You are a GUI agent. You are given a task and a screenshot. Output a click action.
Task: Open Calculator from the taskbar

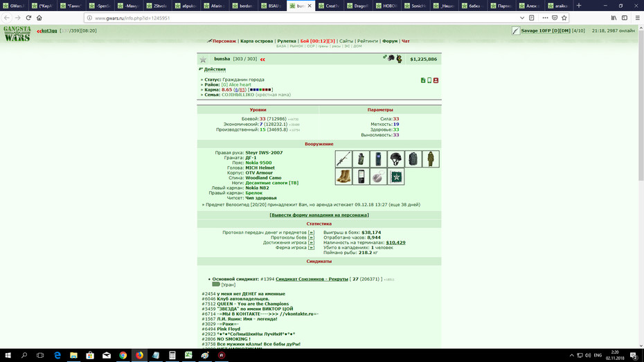pyautogui.click(x=172, y=356)
